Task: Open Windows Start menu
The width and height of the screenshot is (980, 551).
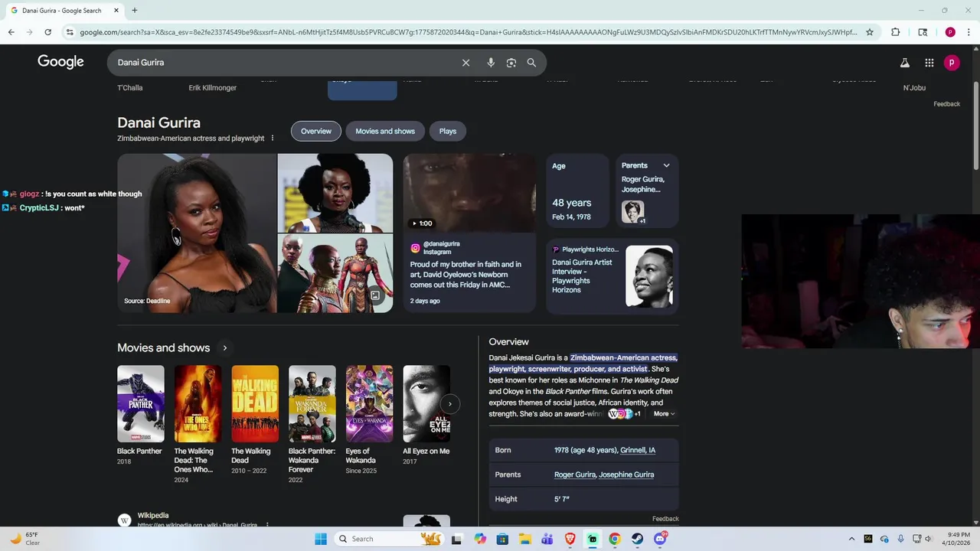Action: pos(321,539)
